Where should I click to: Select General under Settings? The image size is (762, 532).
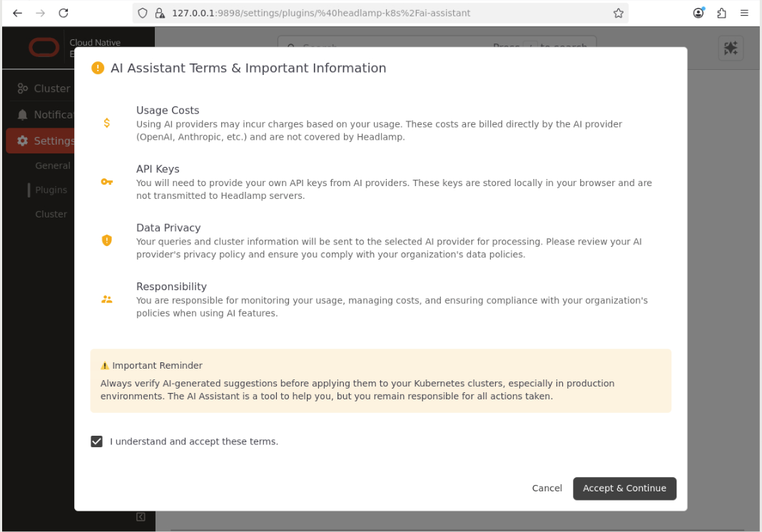pos(53,165)
